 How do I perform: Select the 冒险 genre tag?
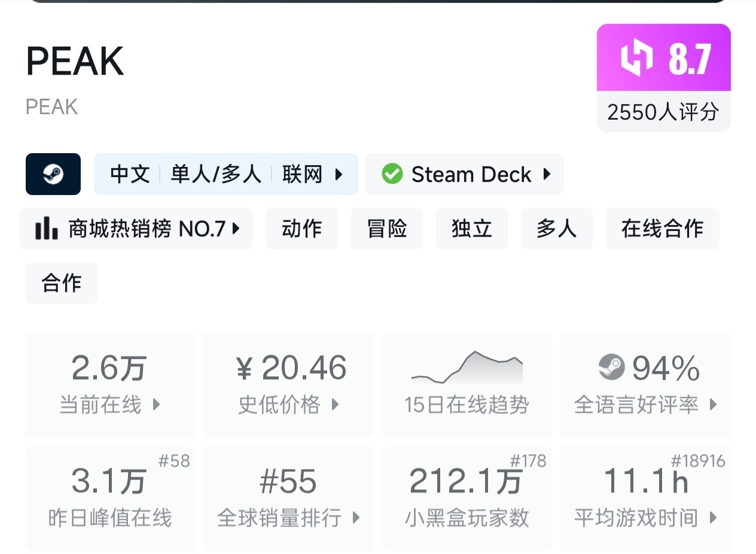pyautogui.click(x=387, y=229)
